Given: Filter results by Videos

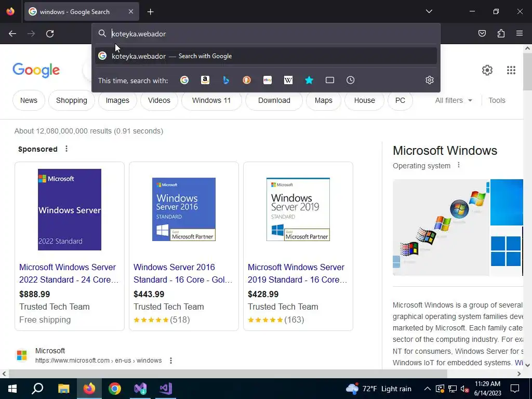Looking at the screenshot, I should pos(159,100).
